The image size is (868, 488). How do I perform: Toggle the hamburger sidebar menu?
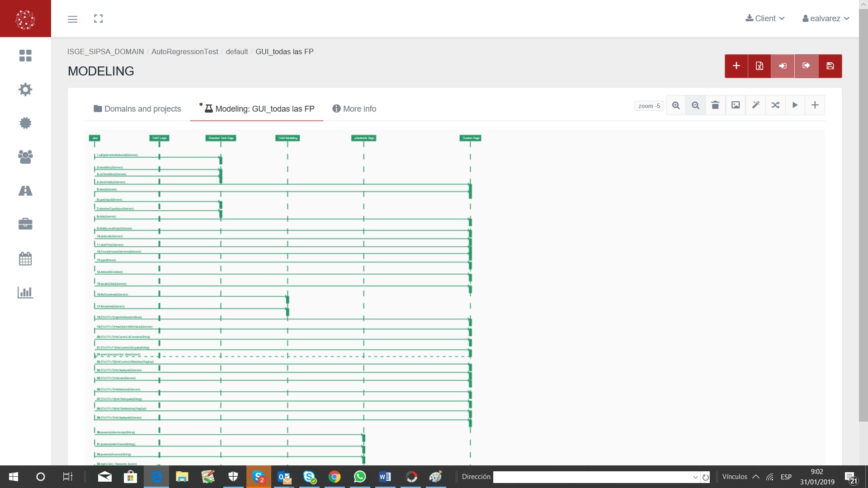tap(72, 19)
